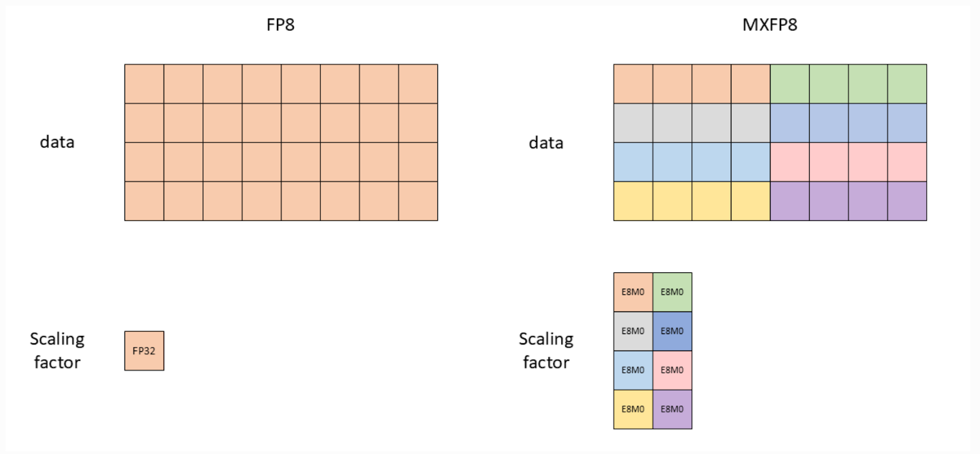This screenshot has width=980, height=454.
Task: Click top-right green cell in MXFP8 grid
Action: (x=907, y=84)
